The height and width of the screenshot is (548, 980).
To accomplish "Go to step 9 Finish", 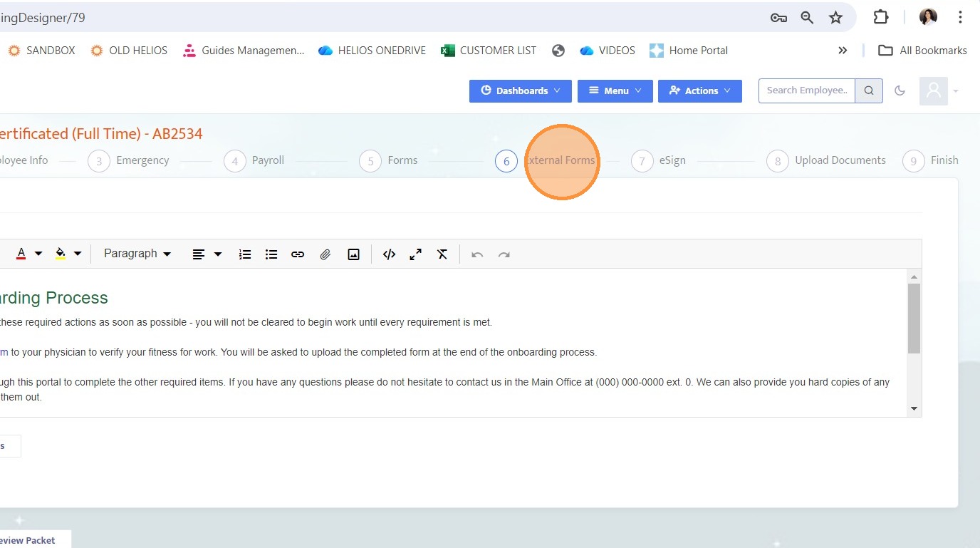I will point(930,160).
